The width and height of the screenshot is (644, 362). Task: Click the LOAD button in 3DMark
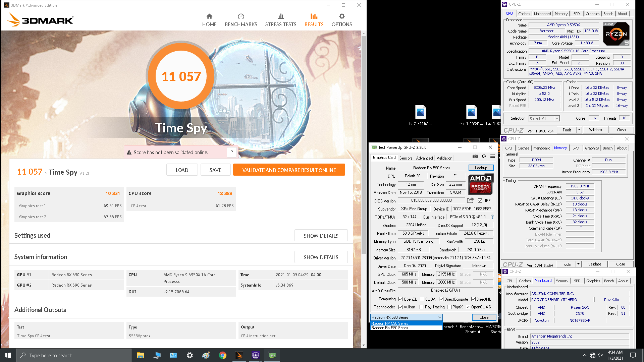click(x=182, y=170)
